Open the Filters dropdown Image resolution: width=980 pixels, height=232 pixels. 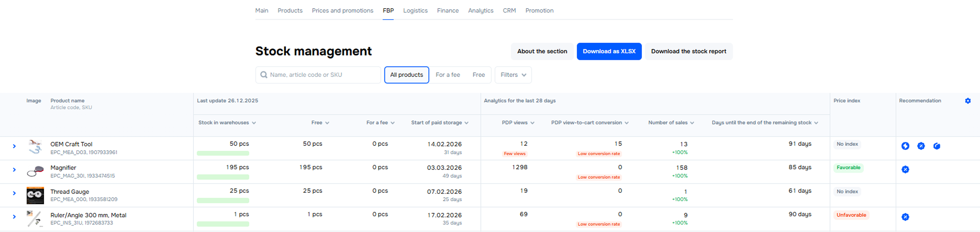[513, 75]
